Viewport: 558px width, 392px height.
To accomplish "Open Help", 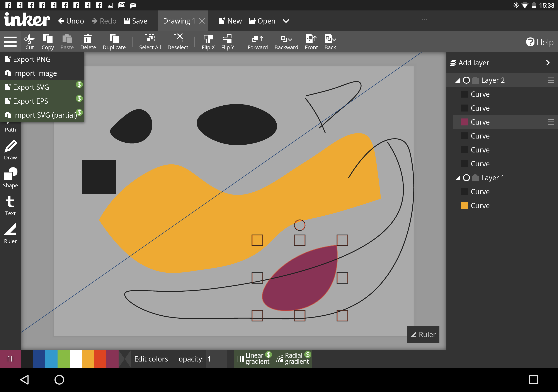I will tap(539, 42).
